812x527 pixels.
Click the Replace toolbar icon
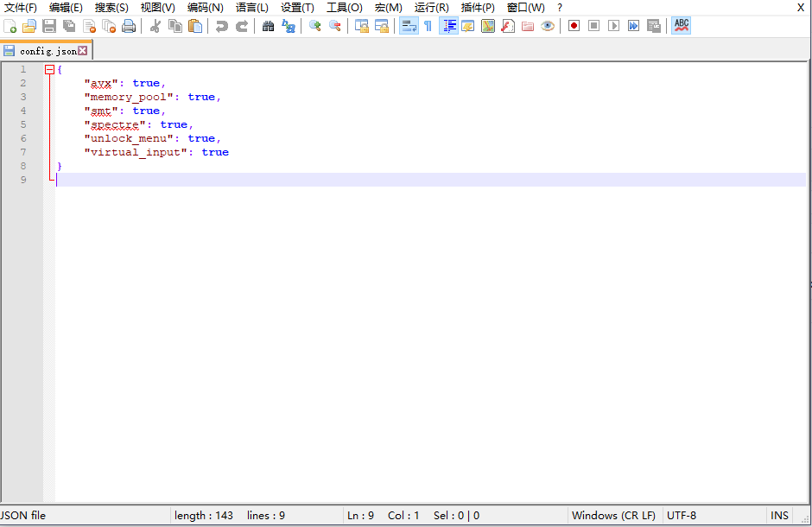[289, 26]
